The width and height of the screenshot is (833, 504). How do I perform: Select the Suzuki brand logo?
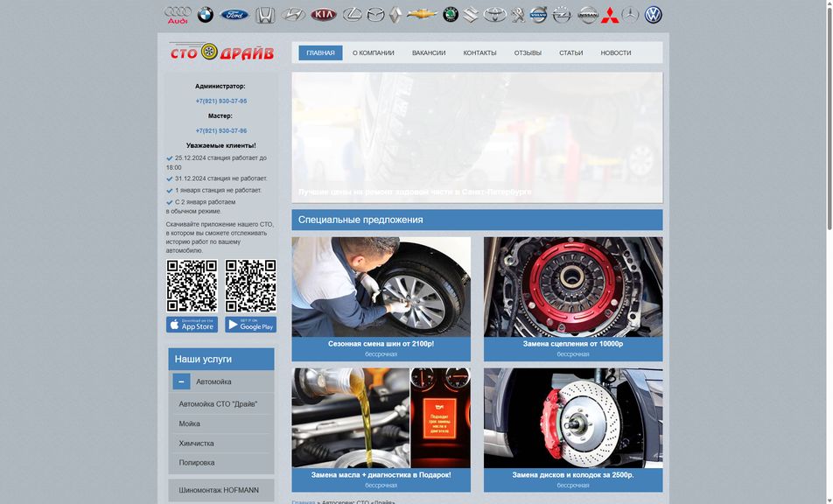[471, 14]
